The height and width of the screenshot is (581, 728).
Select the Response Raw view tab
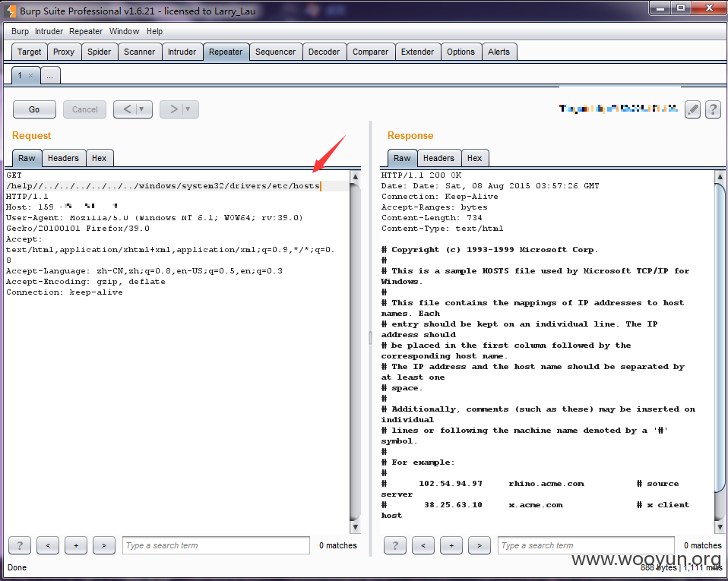coord(402,158)
